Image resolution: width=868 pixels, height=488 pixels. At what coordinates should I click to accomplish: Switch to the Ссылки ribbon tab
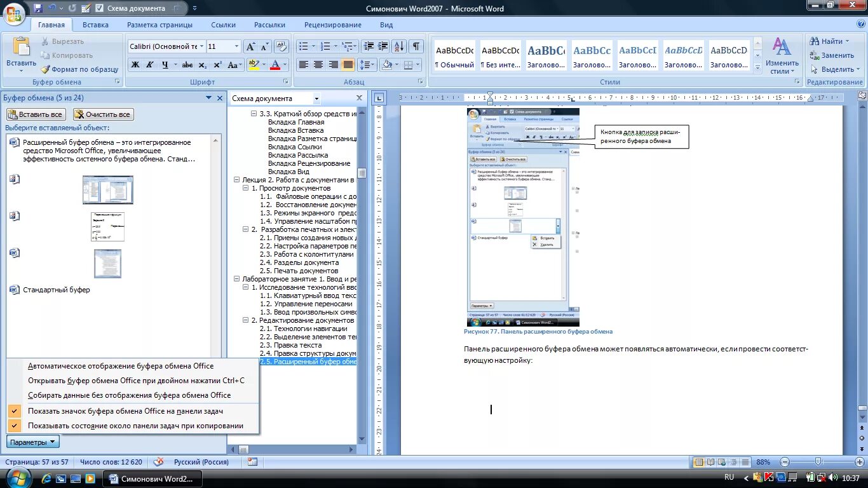(224, 25)
